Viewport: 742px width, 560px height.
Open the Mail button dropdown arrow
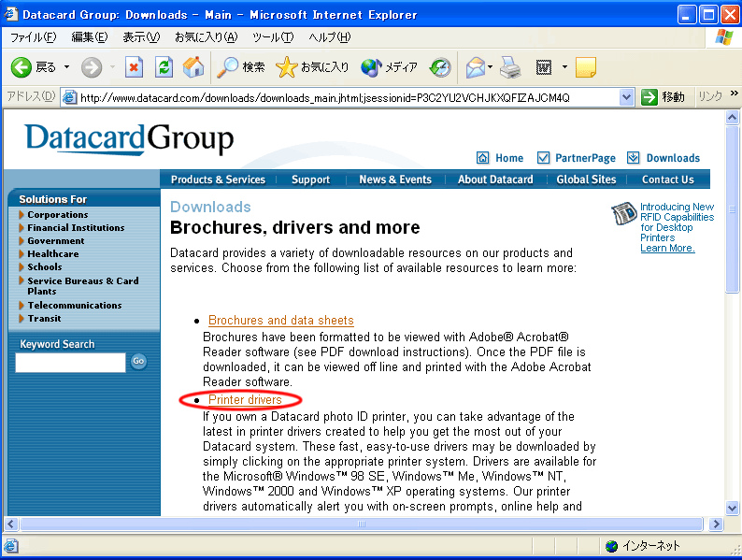click(x=491, y=67)
